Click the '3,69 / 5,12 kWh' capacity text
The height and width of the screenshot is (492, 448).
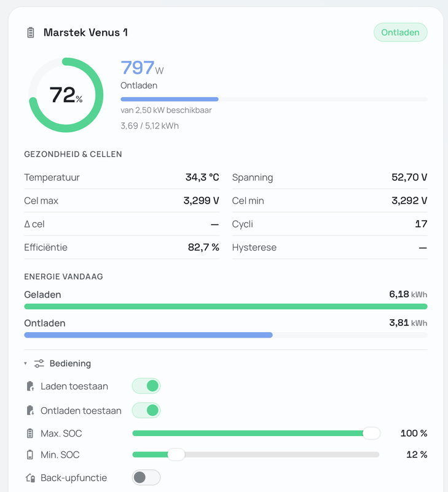click(x=149, y=126)
